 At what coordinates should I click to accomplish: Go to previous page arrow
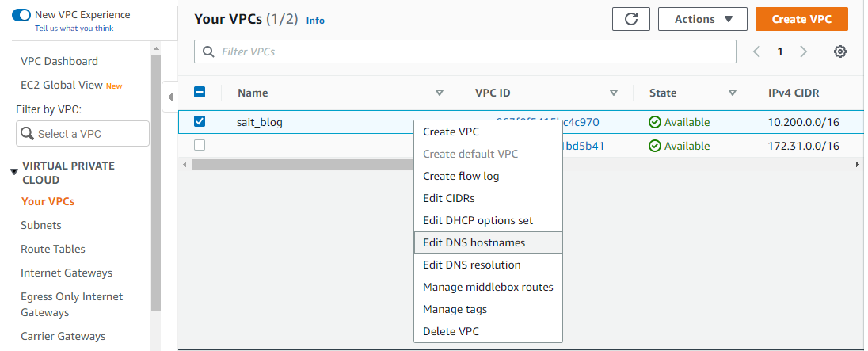(757, 52)
